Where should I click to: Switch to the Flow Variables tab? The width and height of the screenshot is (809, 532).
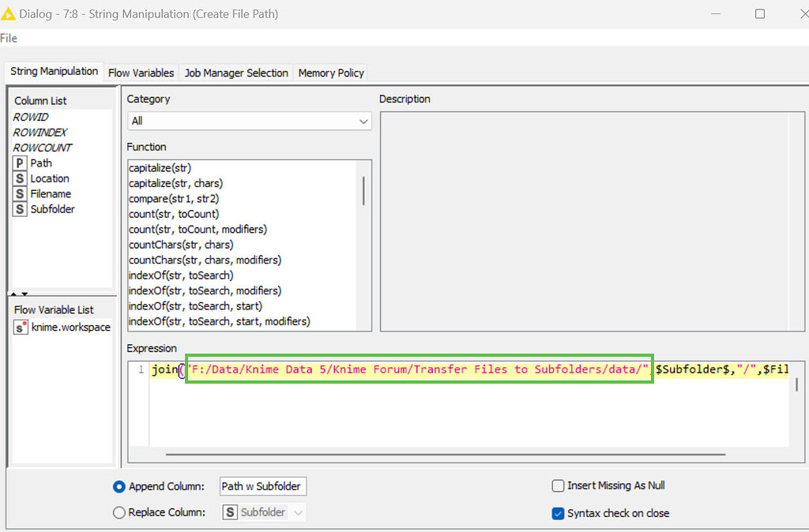pos(141,72)
